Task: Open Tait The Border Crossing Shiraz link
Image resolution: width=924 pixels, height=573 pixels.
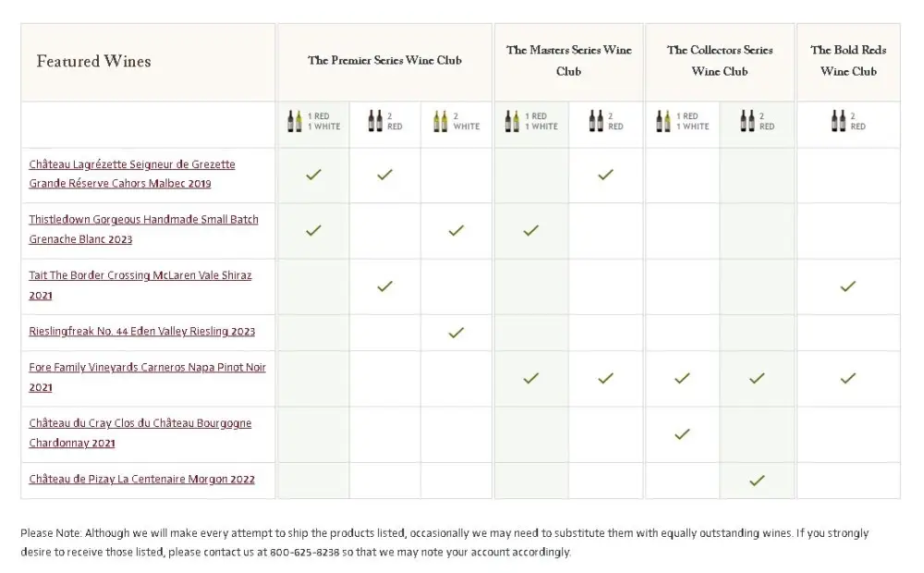Action: [140, 285]
